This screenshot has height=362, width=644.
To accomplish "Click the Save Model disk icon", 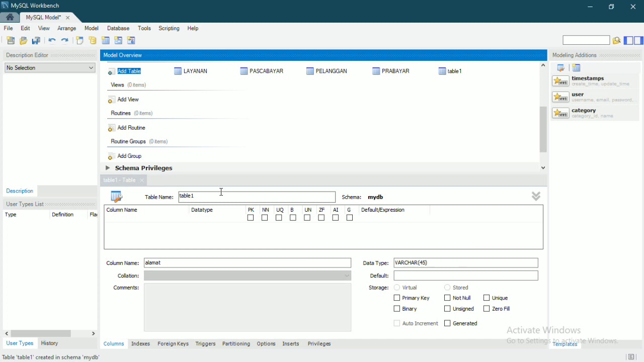I will click(36, 41).
